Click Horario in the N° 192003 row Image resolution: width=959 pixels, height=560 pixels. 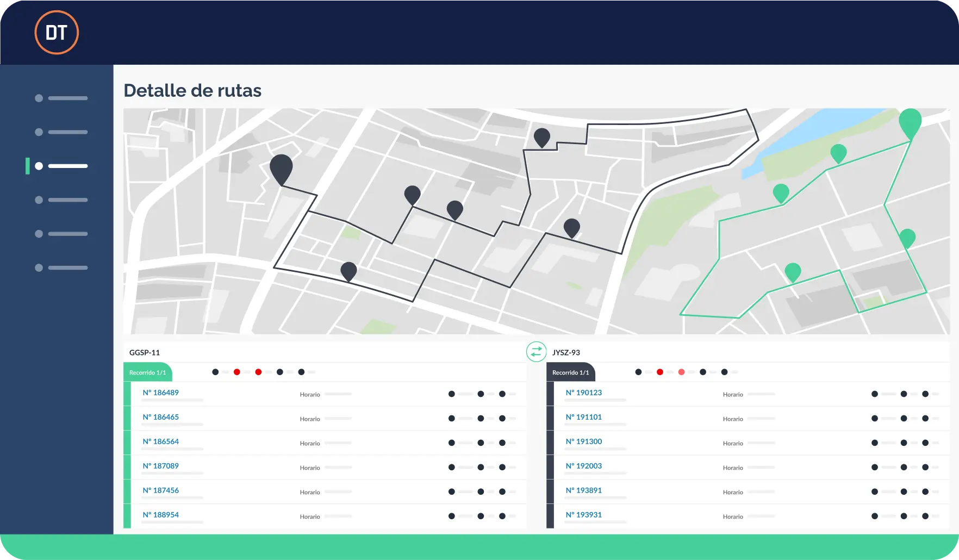tap(733, 468)
